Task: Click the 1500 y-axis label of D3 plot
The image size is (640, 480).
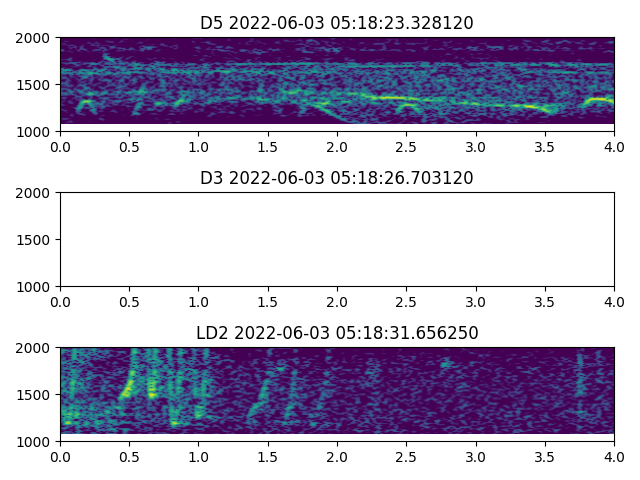Action: point(36,240)
